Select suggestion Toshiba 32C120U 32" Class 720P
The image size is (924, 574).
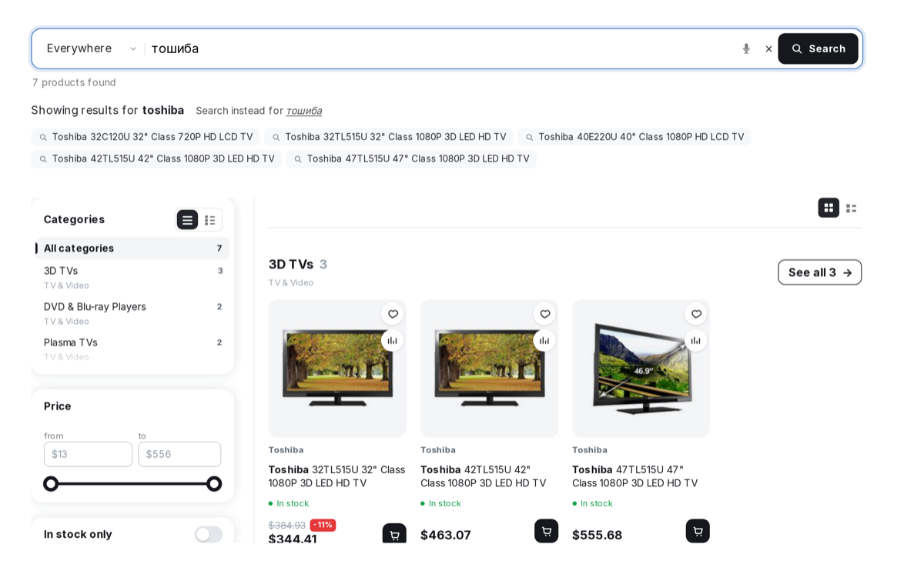[x=146, y=137]
